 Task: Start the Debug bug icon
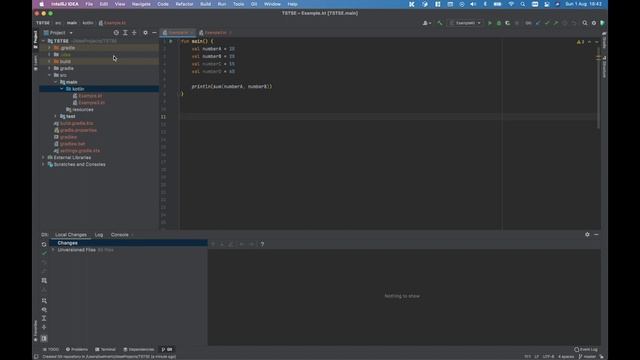pos(499,23)
